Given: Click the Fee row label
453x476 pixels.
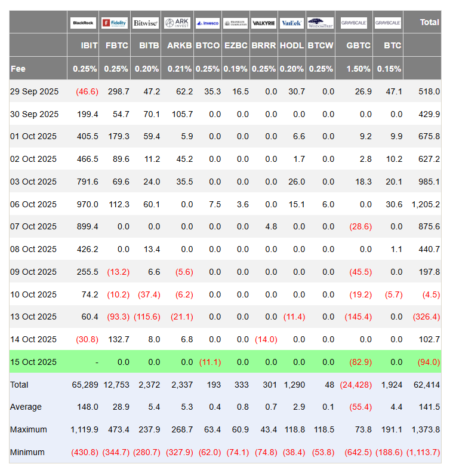Looking at the screenshot, I should coord(19,69).
